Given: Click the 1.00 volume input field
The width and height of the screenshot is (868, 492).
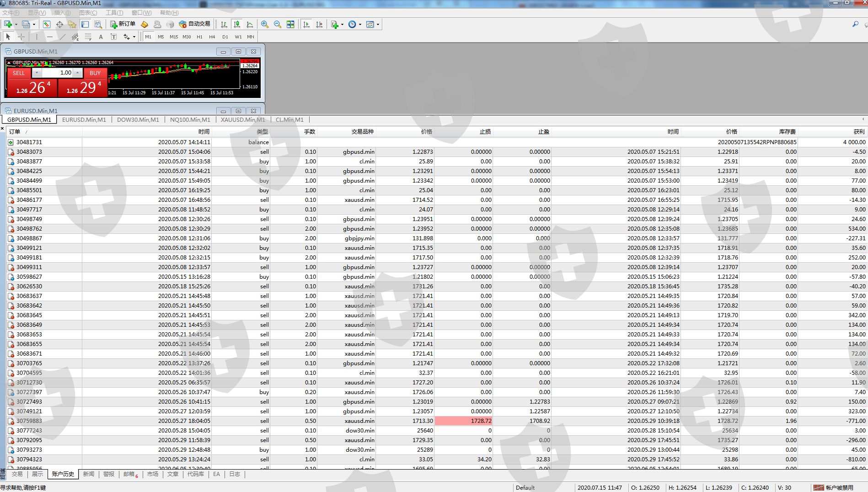Looking at the screenshot, I should 58,73.
